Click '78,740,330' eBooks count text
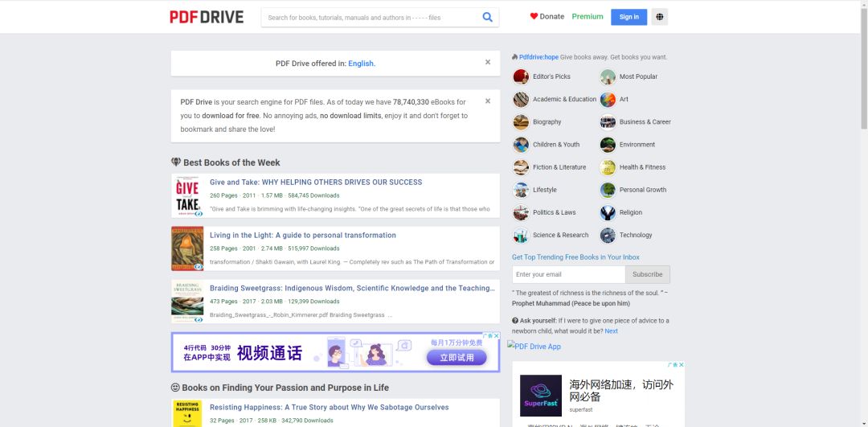868x427 pixels. 411,102
